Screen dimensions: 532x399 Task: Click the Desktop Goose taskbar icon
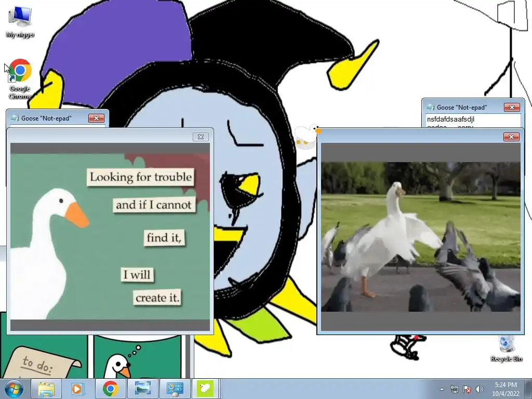205,389
